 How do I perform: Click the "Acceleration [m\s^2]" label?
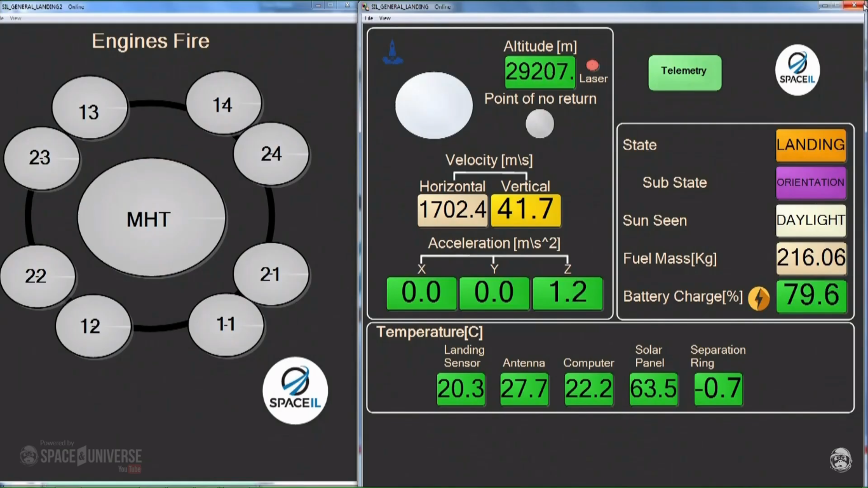point(494,243)
